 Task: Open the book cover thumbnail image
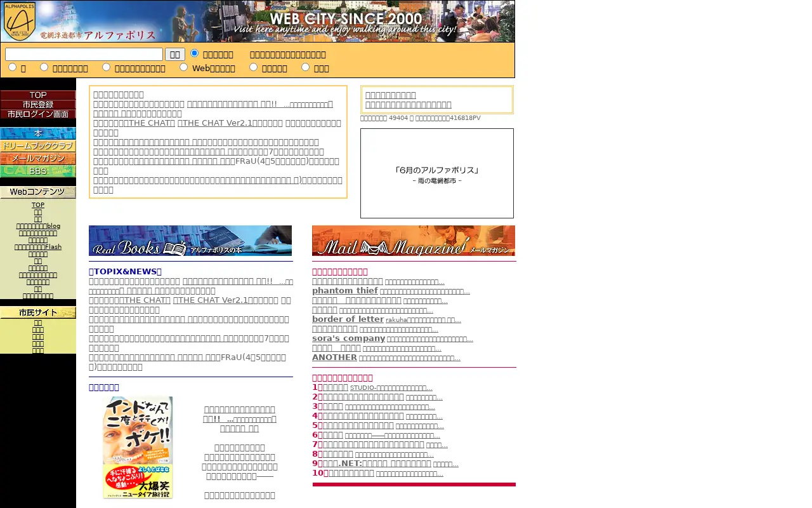[138, 448]
